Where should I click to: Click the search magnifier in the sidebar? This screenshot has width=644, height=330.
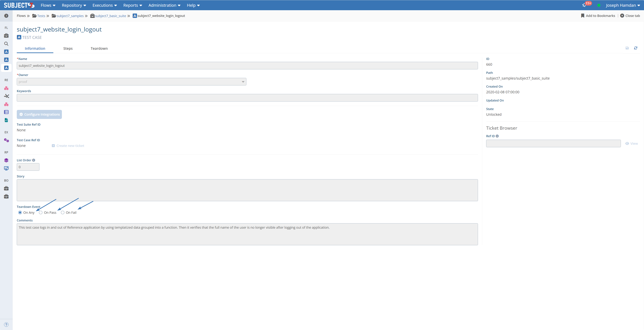click(6, 44)
